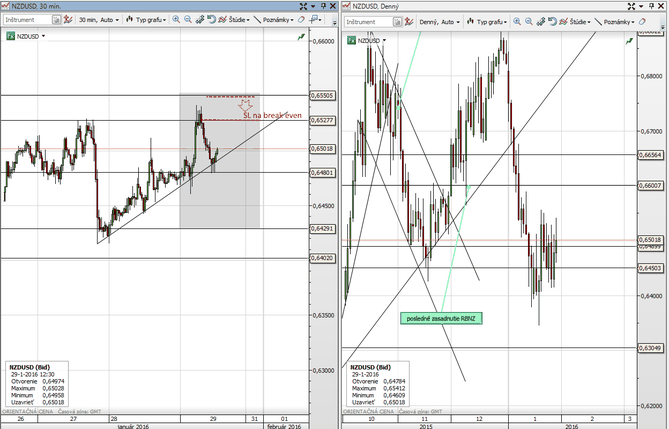Screen dimensions: 669x429
Task: Open Poznámky menu in Denný chart
Action: [615, 22]
